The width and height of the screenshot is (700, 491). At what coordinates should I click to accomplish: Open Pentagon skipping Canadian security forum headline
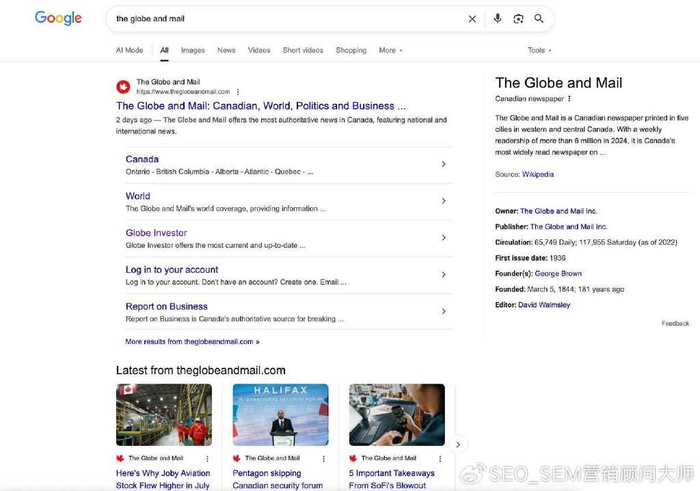coord(277,479)
